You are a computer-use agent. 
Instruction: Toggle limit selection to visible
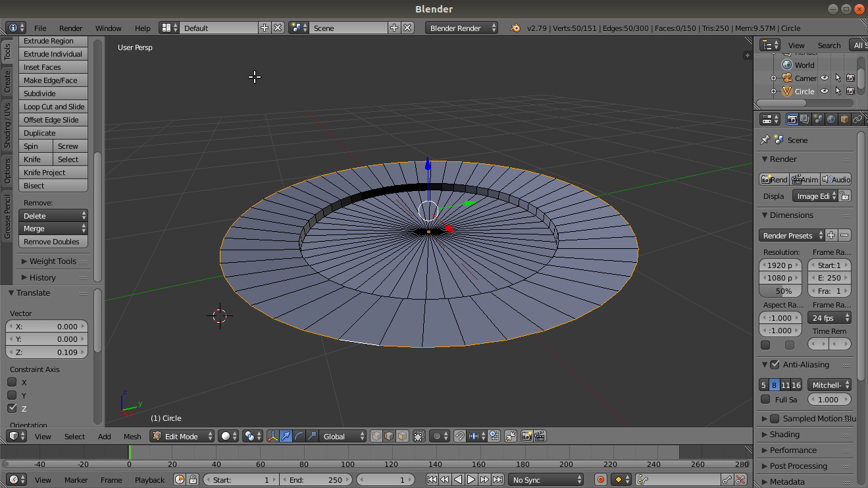pos(419,436)
